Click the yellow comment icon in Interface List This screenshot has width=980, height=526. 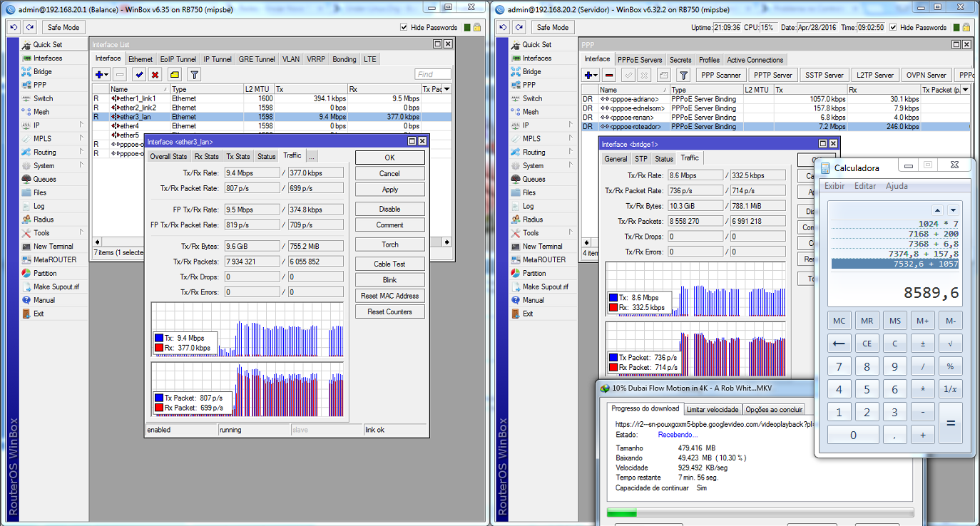tap(174, 75)
